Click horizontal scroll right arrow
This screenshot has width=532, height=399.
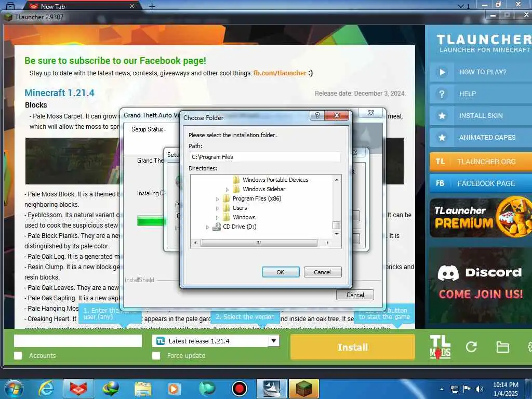(327, 243)
